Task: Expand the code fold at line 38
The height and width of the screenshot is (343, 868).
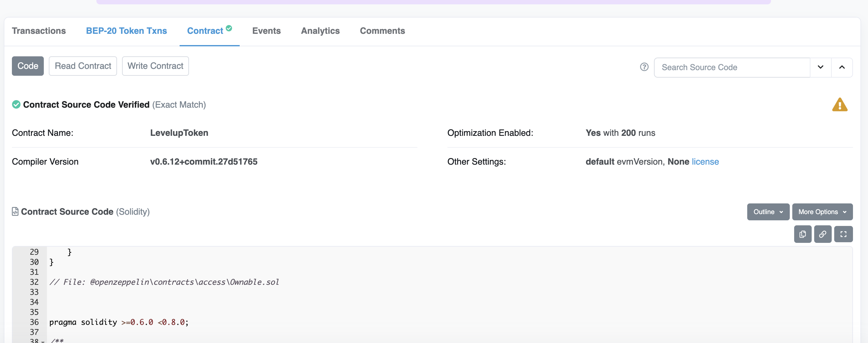Action: click(43, 341)
